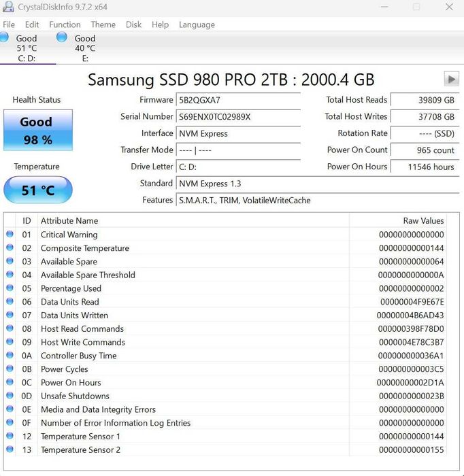The height and width of the screenshot is (476, 464).
Task: Click raw value 0000000002D1A
Action: (x=410, y=383)
